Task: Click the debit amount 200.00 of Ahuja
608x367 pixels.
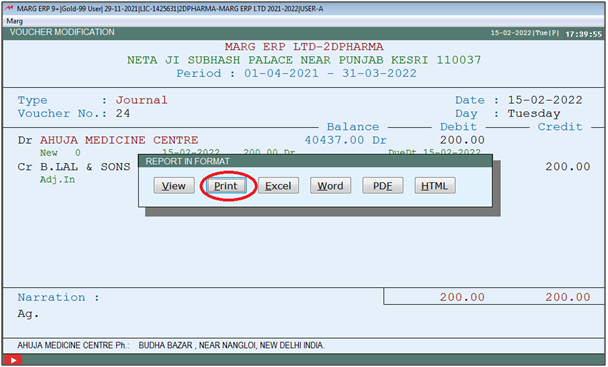Action: point(462,140)
